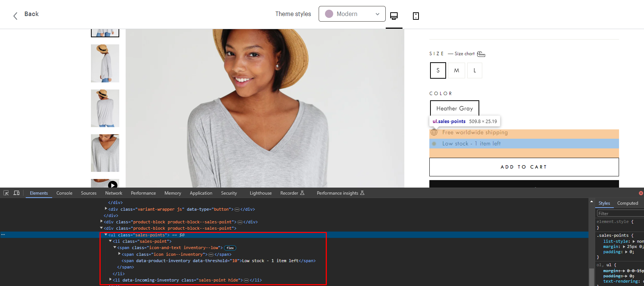Switch to the Lighthouse tab
644x286 pixels.
(x=261, y=193)
